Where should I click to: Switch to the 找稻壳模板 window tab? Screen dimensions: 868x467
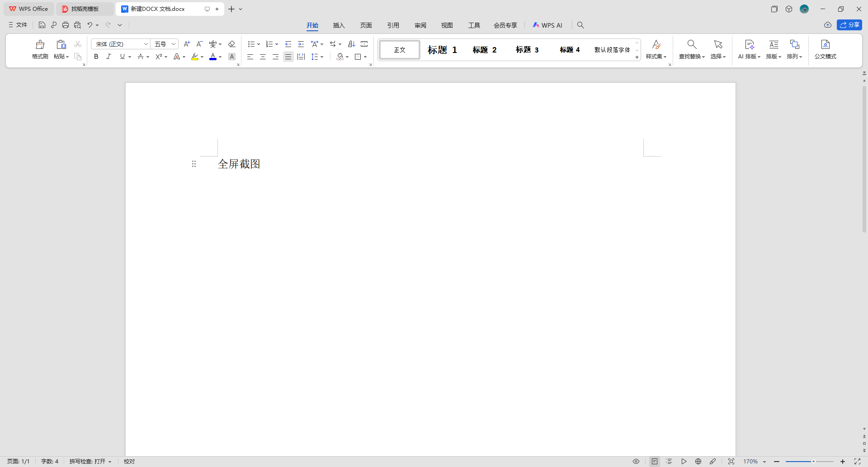click(85, 9)
